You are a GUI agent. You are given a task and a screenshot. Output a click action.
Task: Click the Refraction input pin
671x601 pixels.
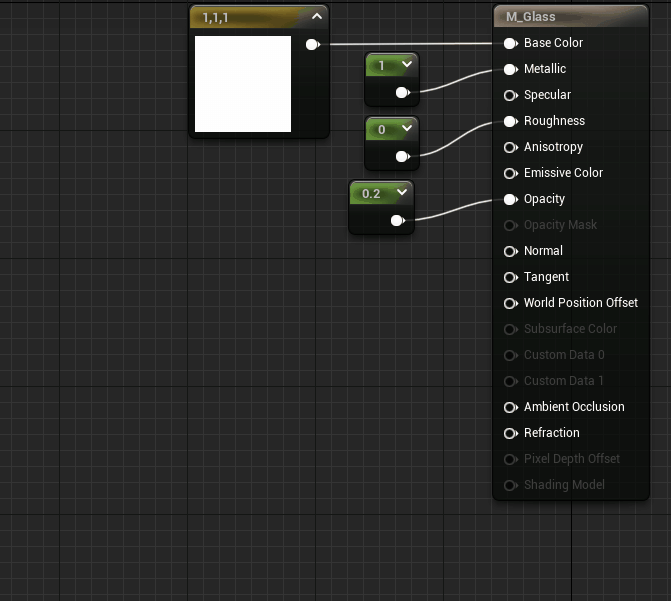[x=511, y=434]
